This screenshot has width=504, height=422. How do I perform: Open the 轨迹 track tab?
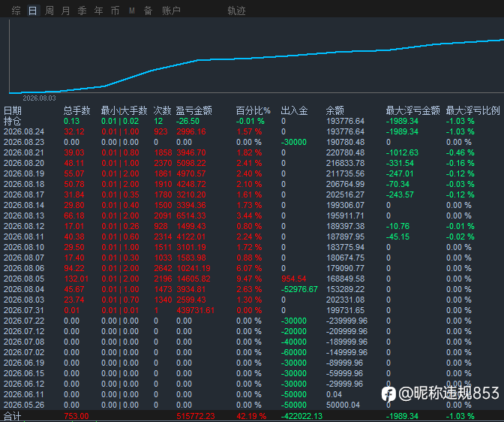click(236, 11)
